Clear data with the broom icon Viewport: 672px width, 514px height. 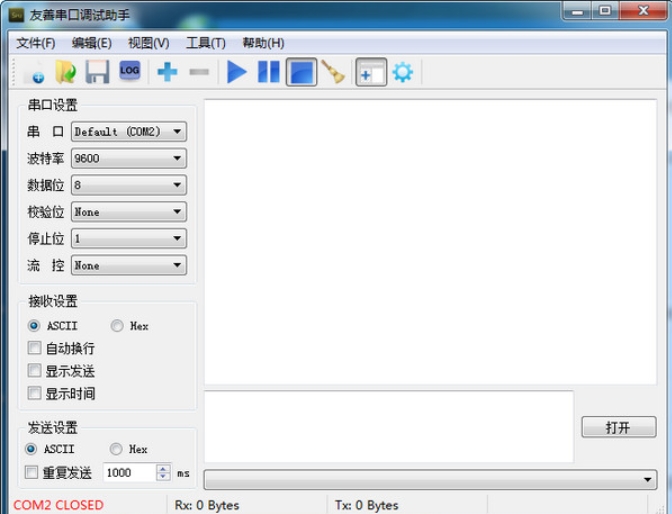tap(333, 72)
